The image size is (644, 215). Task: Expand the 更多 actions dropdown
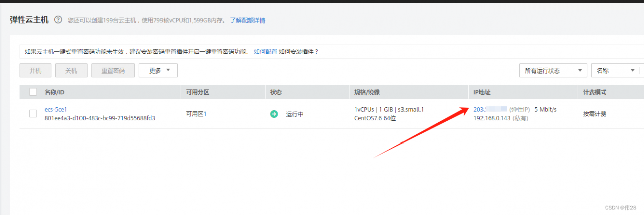point(158,70)
